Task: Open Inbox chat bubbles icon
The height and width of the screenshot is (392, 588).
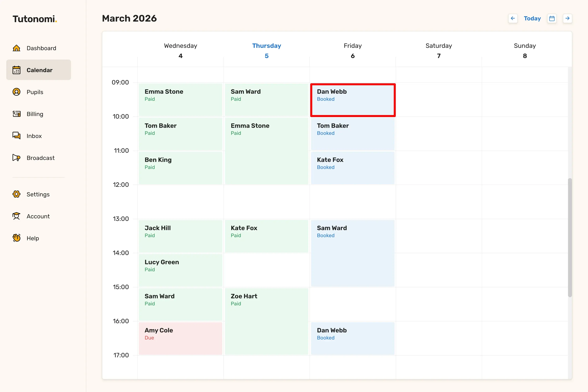Action: [16, 136]
